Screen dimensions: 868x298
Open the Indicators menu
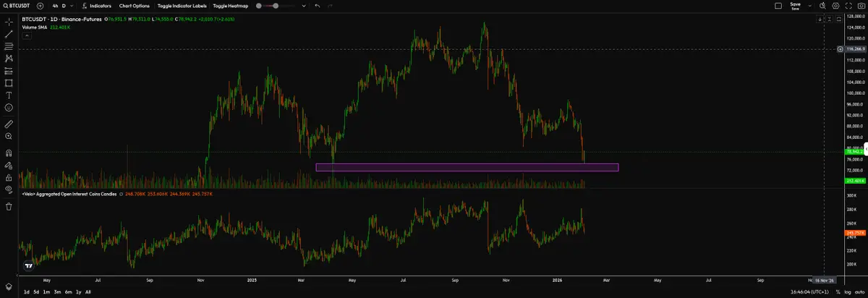[x=96, y=5]
